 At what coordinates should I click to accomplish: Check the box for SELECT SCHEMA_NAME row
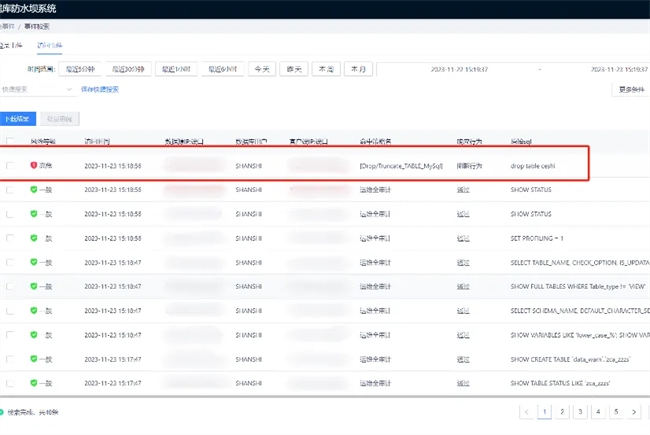coord(10,311)
